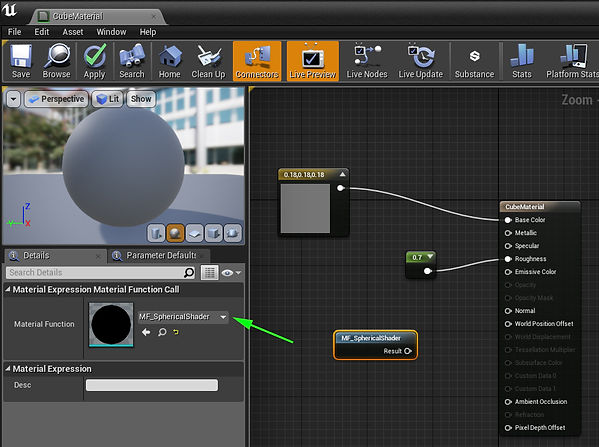Viewport: 599px width, 447px height.
Task: Click the 0.7 node output pin
Action: [x=427, y=271]
